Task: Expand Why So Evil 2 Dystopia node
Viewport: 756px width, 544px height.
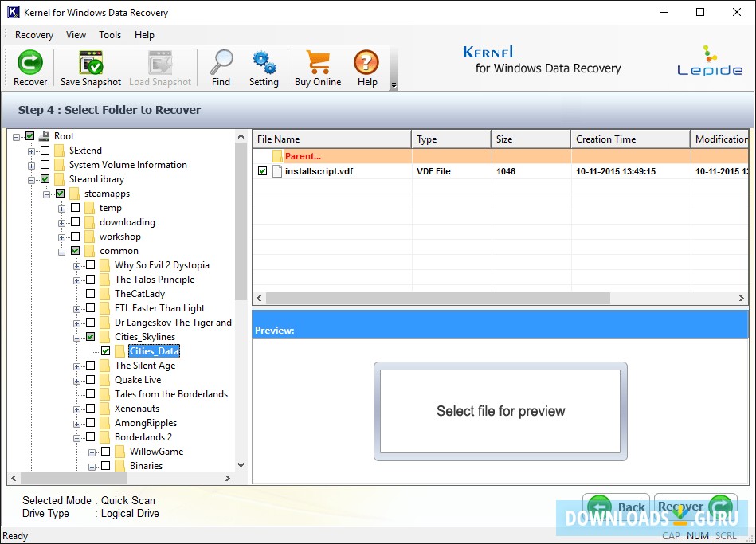Action: [x=76, y=266]
